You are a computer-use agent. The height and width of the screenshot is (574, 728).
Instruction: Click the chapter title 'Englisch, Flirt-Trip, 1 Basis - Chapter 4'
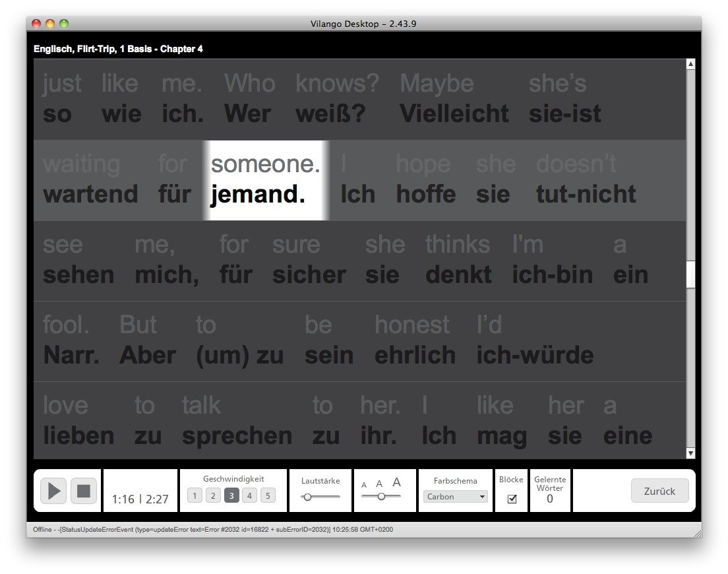click(118, 49)
